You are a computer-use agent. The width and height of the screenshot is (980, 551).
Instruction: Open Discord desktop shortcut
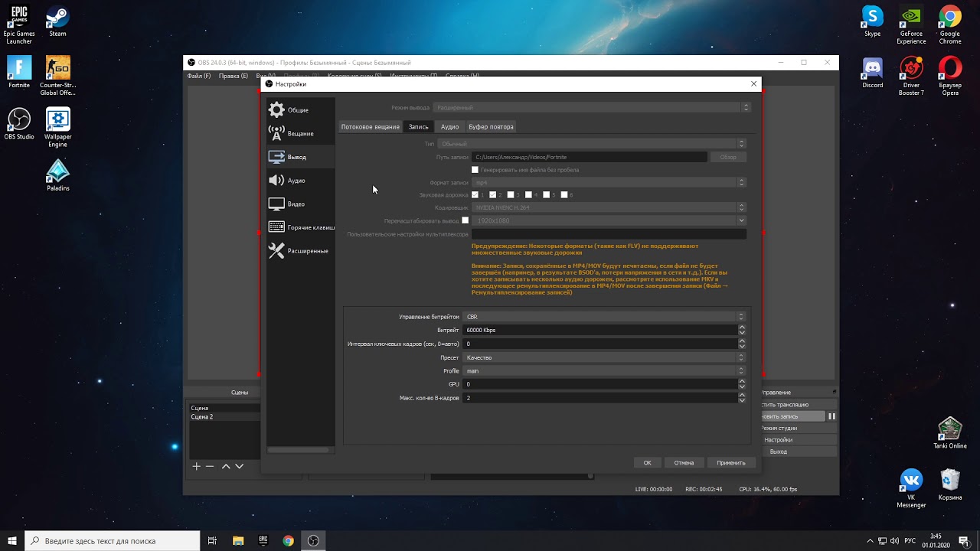click(x=872, y=73)
